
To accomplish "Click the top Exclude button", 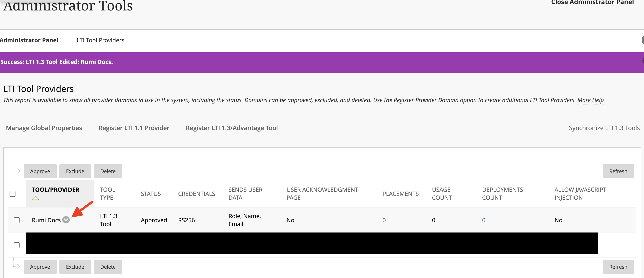I will [75, 171].
